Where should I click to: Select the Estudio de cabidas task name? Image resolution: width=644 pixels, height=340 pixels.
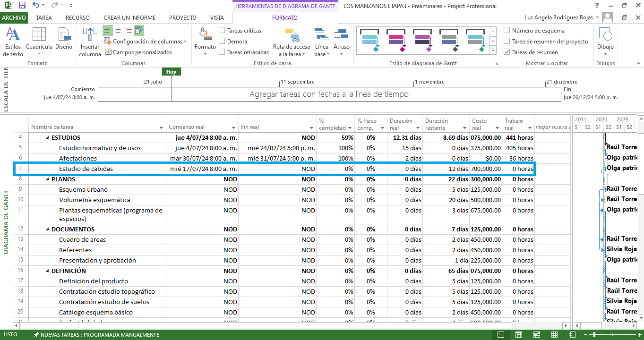pyautogui.click(x=86, y=169)
